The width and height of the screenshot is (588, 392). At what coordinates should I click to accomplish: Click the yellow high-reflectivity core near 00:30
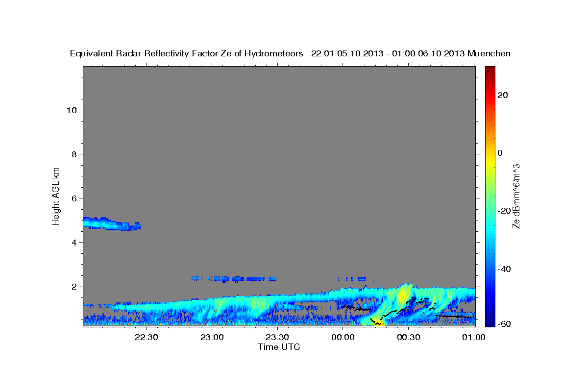tap(403, 295)
